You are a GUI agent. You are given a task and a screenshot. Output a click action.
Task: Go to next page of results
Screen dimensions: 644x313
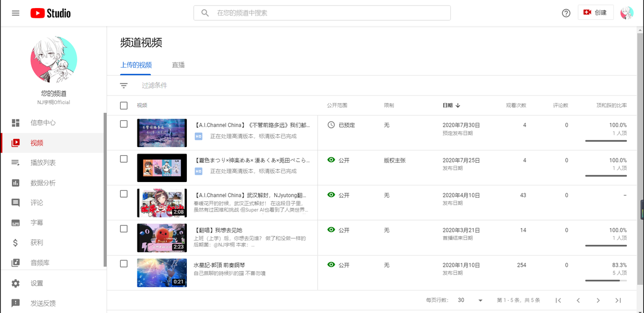[x=598, y=300]
